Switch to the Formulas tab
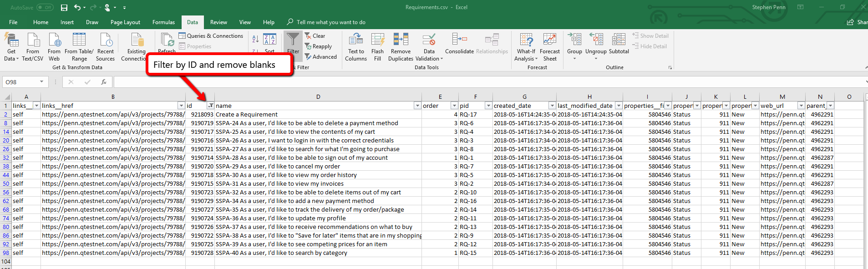 [x=163, y=22]
